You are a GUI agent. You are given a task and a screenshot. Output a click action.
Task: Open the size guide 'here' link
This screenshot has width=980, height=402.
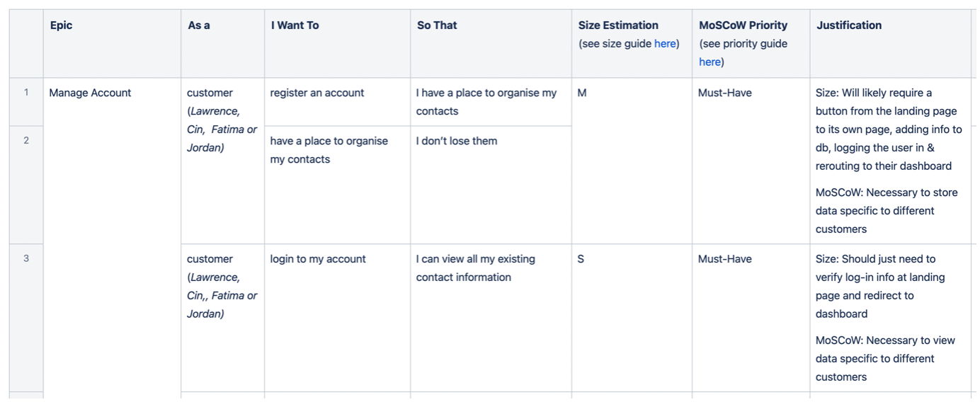point(665,44)
